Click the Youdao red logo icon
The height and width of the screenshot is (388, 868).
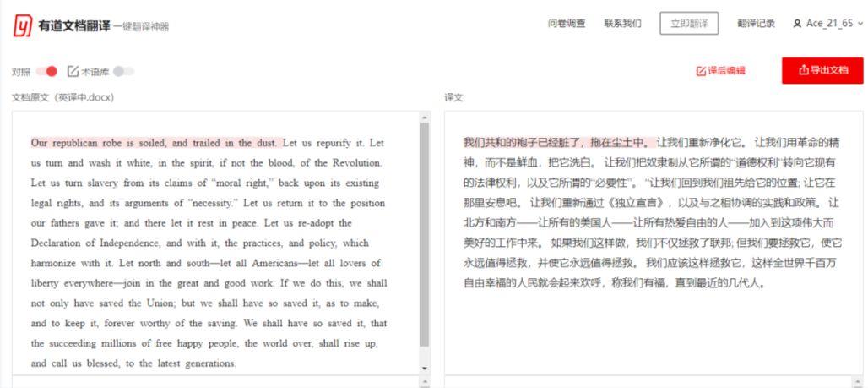tap(23, 25)
